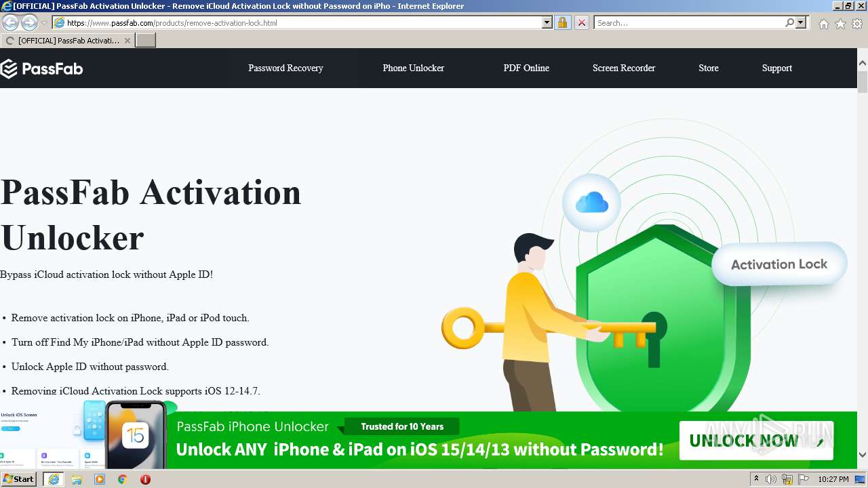Click 'Remove activation lock on iPhone' bullet
868x488 pixels.
coord(130,318)
